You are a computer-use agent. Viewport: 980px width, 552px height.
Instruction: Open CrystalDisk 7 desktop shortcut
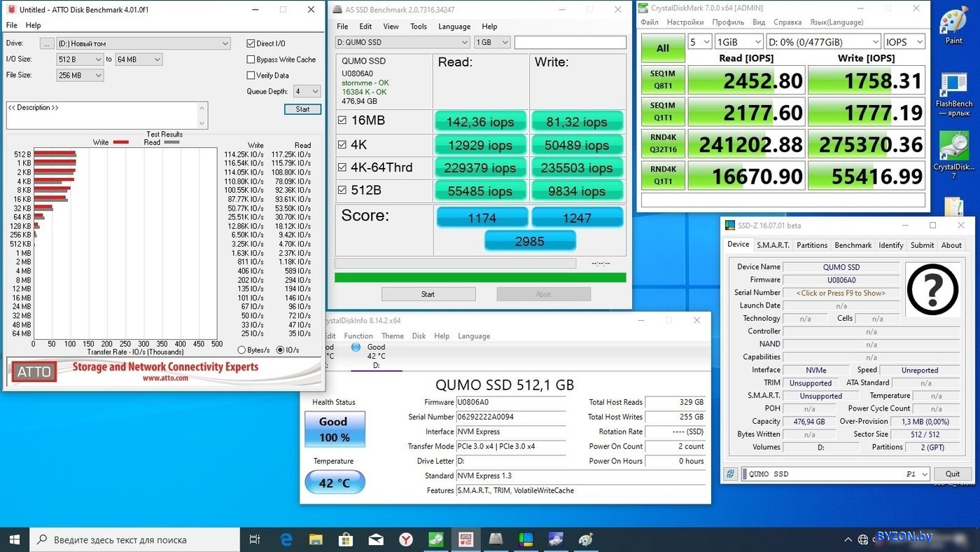(953, 154)
